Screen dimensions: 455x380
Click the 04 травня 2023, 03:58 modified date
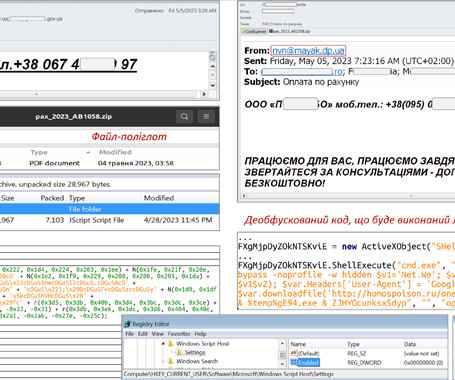click(136, 163)
